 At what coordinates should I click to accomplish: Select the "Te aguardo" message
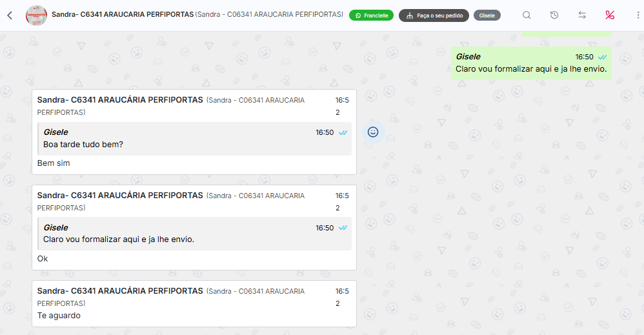point(59,316)
